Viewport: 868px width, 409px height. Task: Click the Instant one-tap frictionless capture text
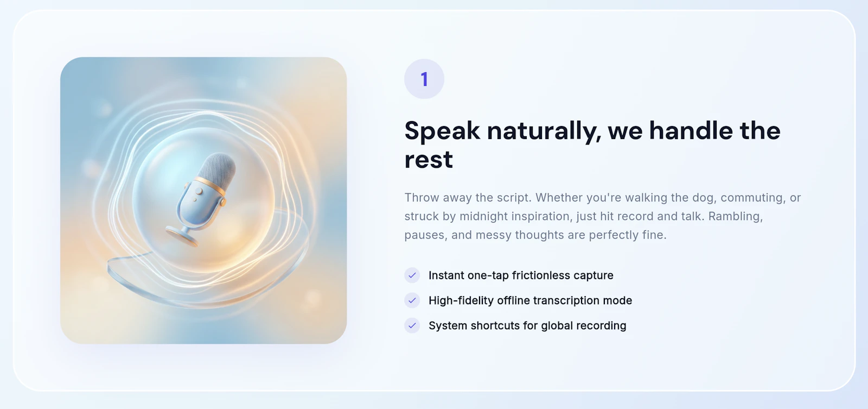[x=521, y=275]
